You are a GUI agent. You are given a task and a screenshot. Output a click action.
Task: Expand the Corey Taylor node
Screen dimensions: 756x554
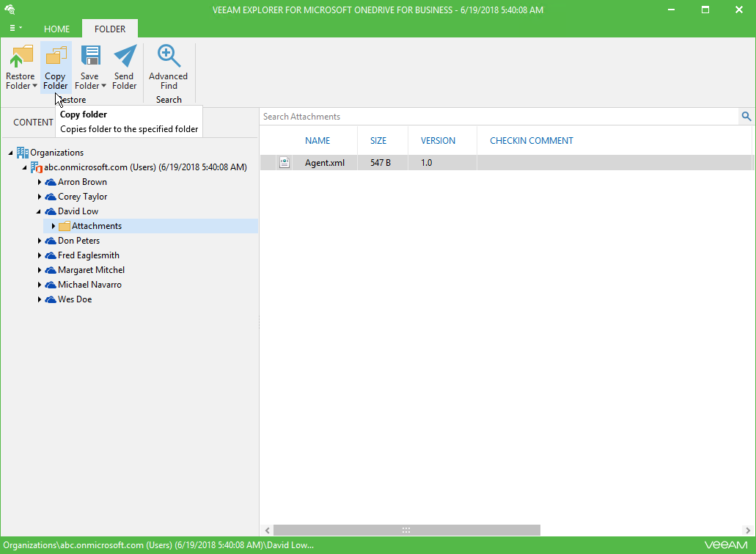pos(40,197)
